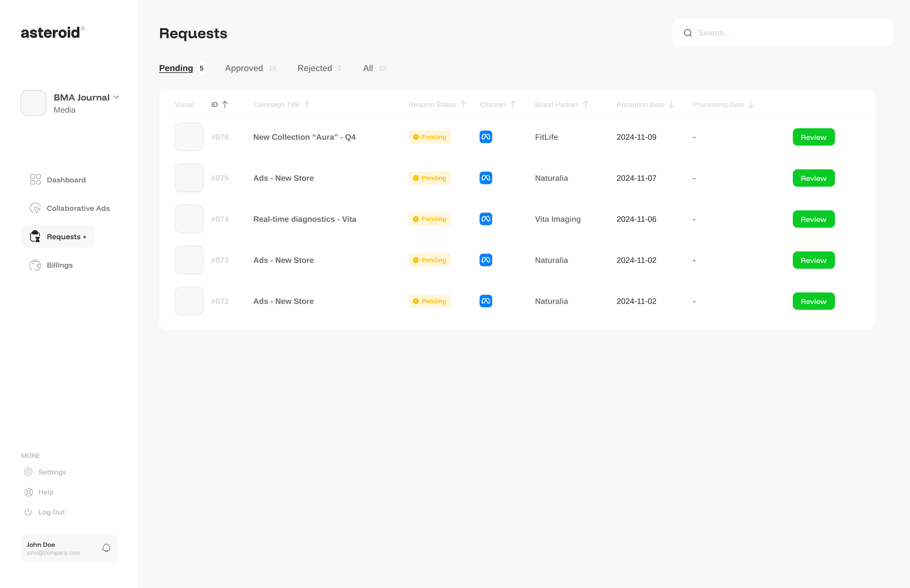
Task: Click campaign title New Collection “Aura” - Q4
Action: pos(304,137)
